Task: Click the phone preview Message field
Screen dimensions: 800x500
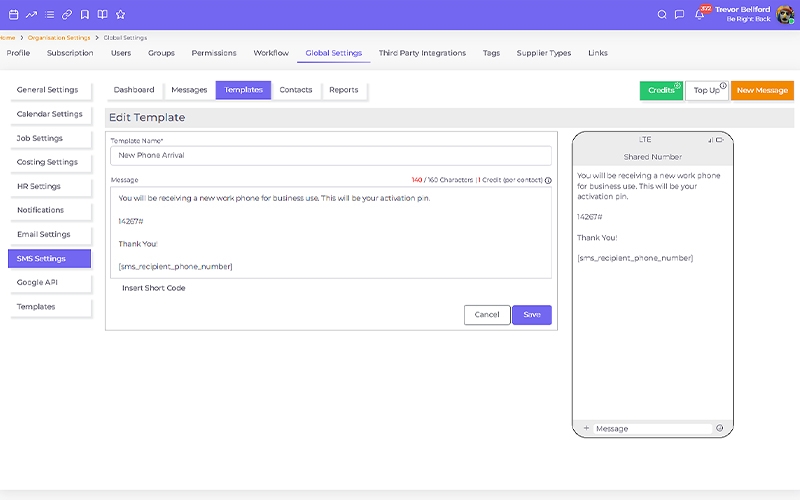Action: click(x=652, y=429)
